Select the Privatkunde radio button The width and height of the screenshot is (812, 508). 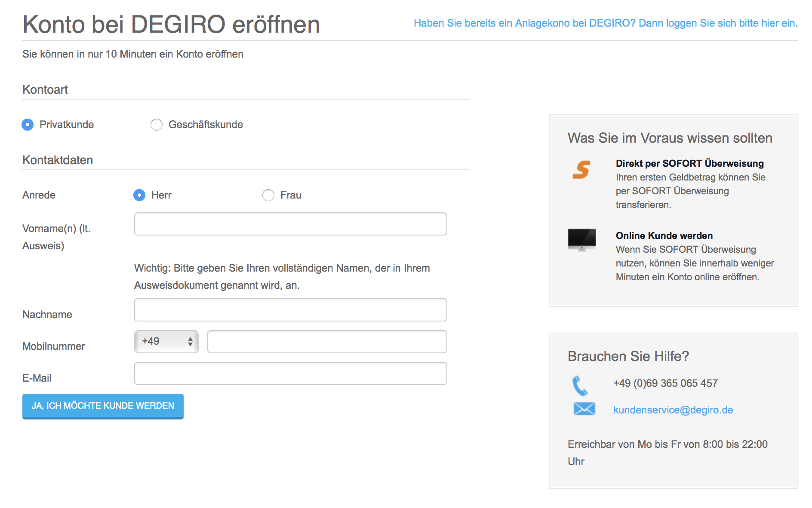(28, 125)
